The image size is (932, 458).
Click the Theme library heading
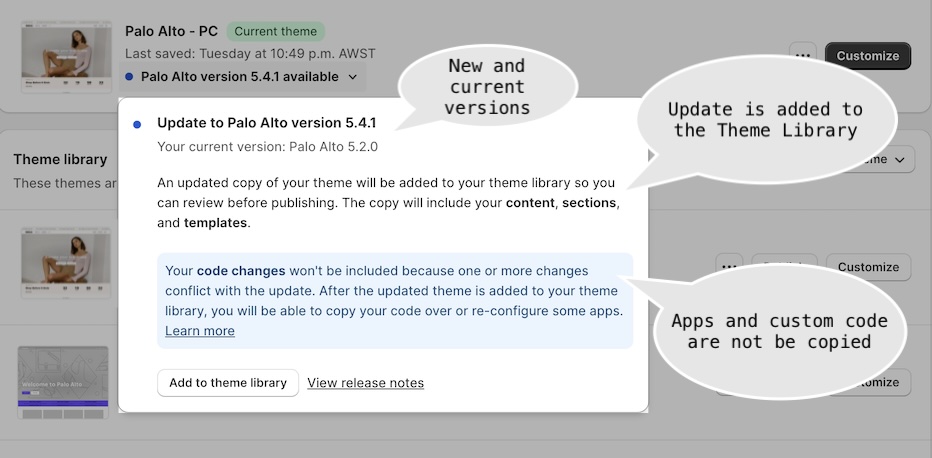[x=60, y=159]
